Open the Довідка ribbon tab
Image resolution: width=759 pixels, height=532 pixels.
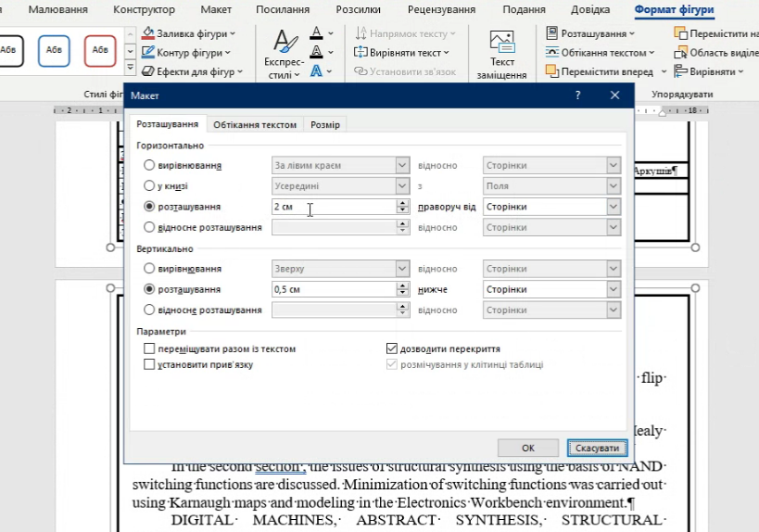coord(590,9)
